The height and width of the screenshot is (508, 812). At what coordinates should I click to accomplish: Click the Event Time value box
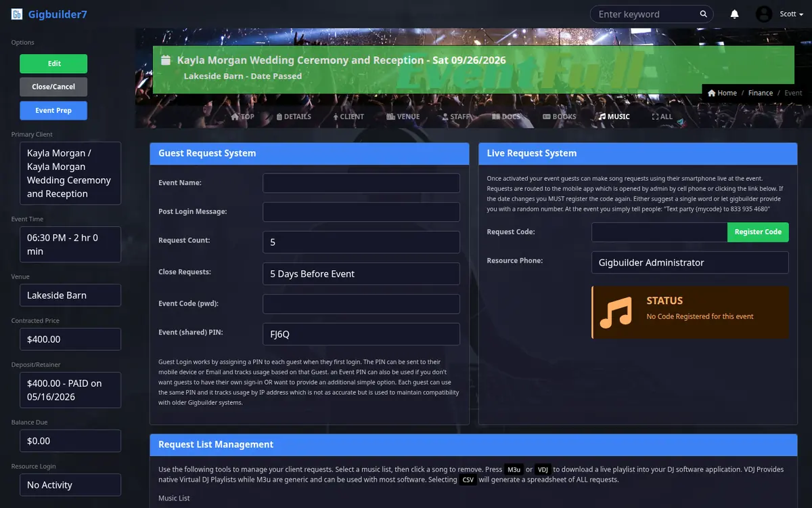tap(70, 245)
